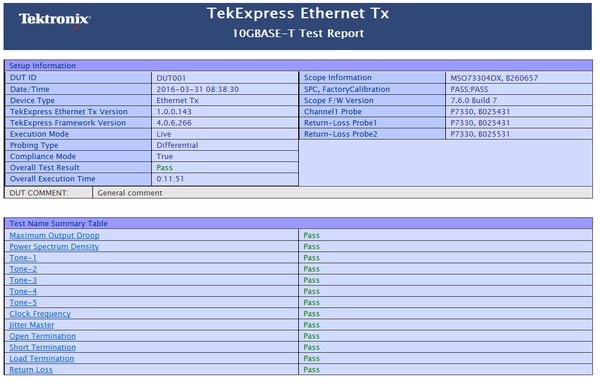Open the Maximum Output Droop link

[54, 235]
